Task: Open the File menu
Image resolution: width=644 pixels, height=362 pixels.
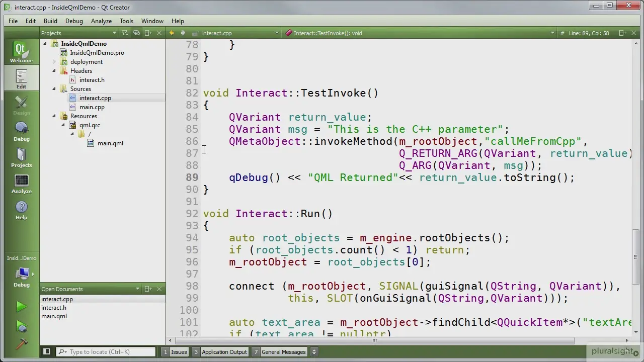Action: tap(13, 21)
